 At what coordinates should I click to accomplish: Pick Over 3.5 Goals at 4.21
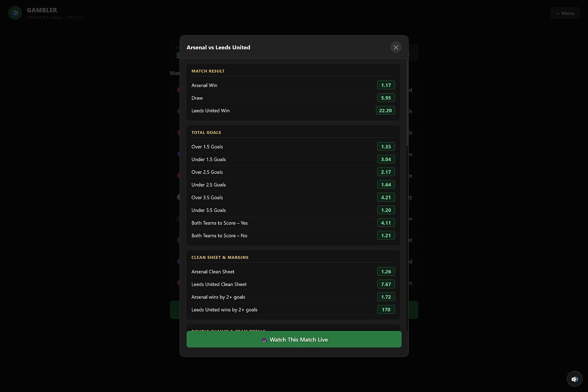[386, 197]
